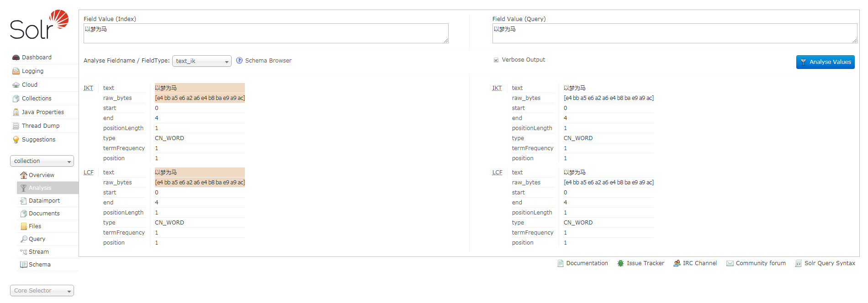
Task: Click the Cloud icon in navigation
Action: pyautogui.click(x=16, y=85)
